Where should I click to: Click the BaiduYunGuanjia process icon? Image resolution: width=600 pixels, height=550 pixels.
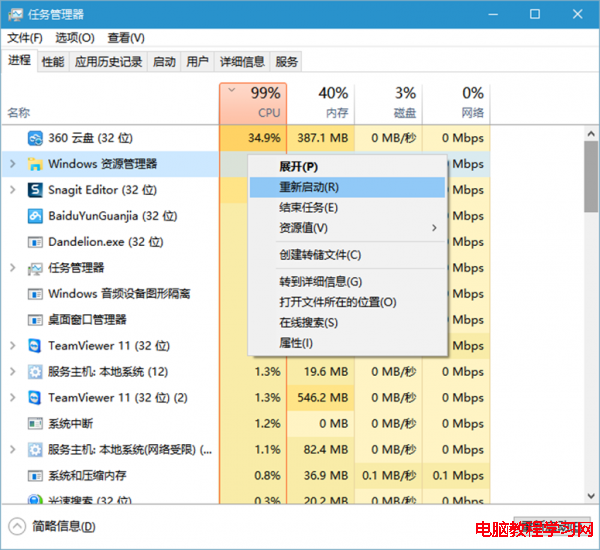(x=35, y=216)
